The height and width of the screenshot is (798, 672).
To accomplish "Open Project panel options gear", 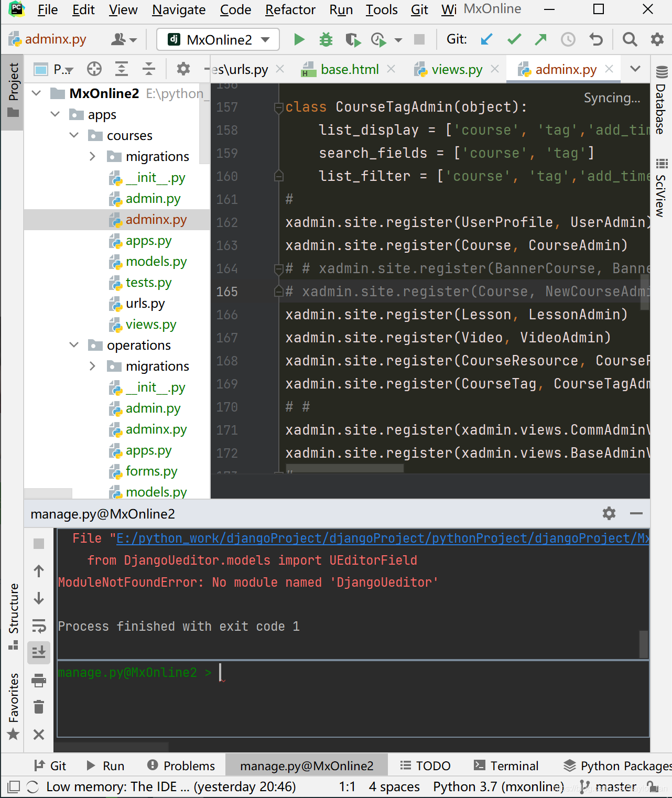I will [183, 69].
